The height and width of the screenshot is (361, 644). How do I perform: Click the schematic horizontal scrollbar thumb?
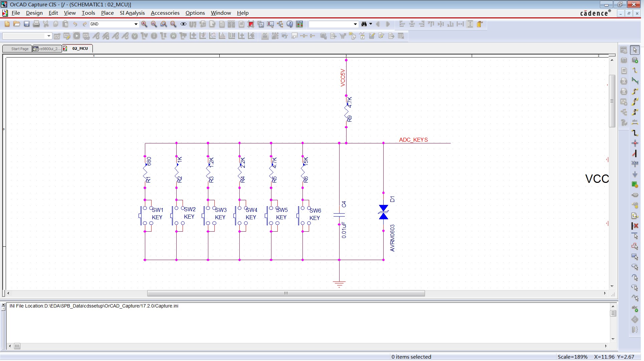pyautogui.click(x=286, y=293)
